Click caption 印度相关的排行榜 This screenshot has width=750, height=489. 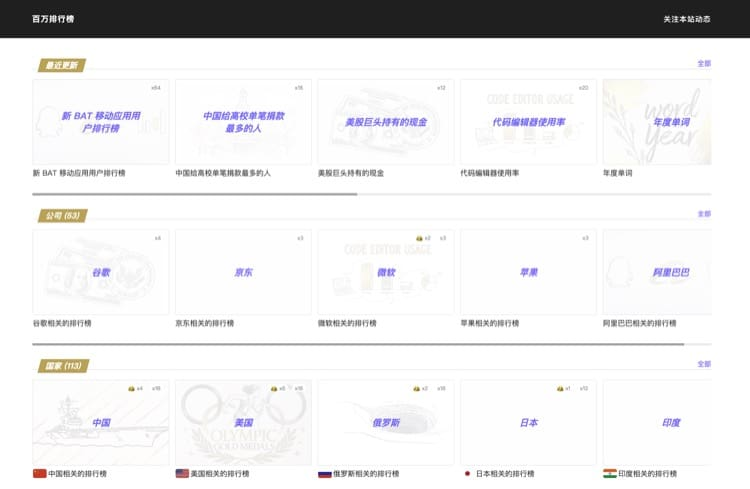(647, 474)
